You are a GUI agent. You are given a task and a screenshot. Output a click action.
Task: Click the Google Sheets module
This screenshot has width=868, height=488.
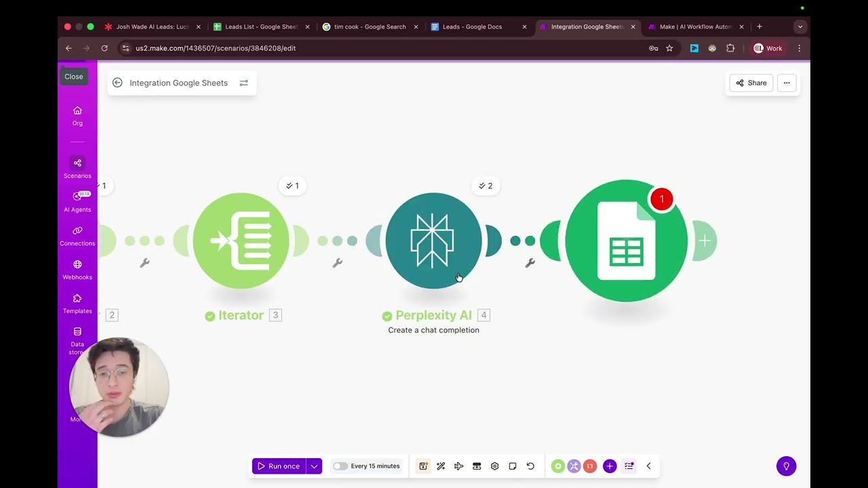click(626, 241)
